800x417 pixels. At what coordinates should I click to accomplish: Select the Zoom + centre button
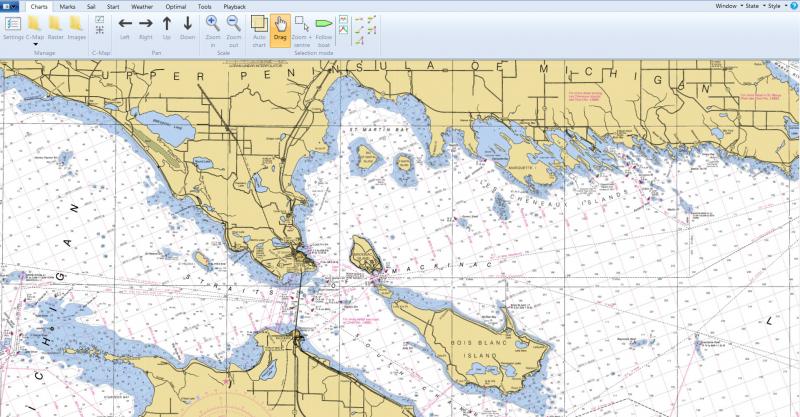[x=302, y=27]
